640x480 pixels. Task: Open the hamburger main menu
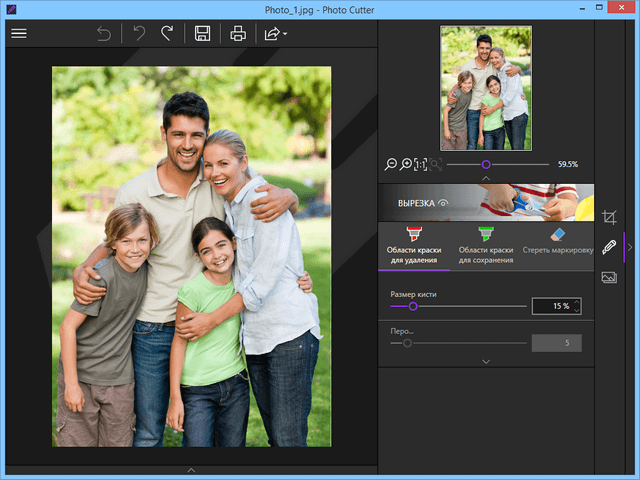click(19, 33)
